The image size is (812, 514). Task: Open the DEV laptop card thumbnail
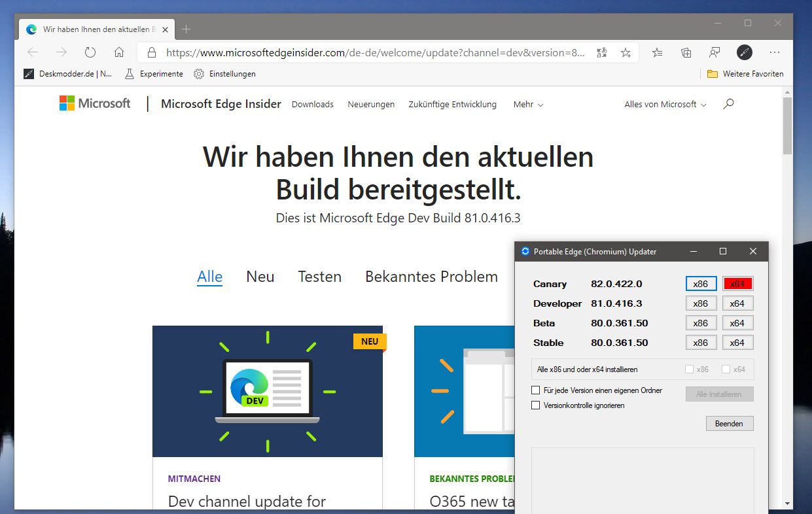coord(268,392)
